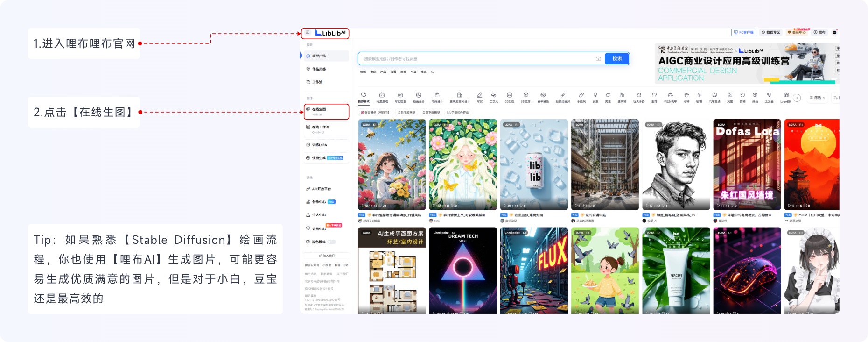
Task: Click the blue 搜索 button
Action: pos(617,59)
